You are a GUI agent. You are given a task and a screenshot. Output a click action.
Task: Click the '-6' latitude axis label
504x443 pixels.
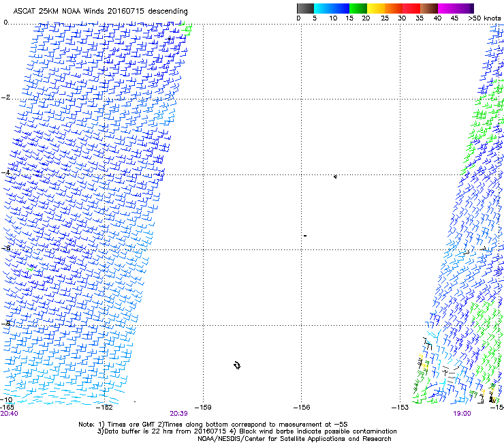(x=5, y=247)
